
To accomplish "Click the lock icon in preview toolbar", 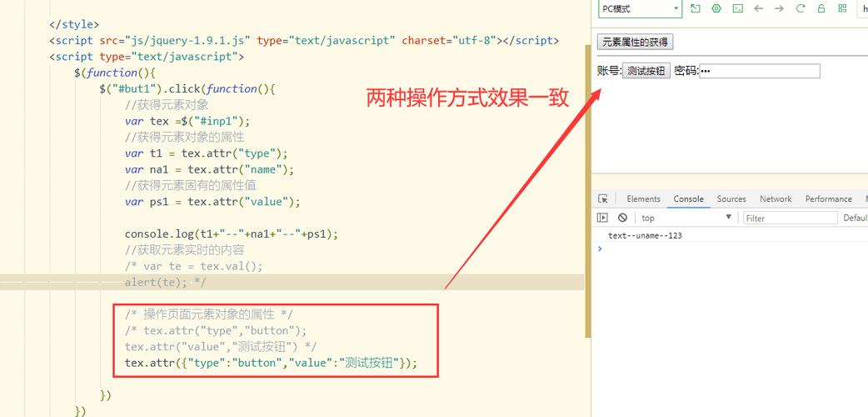I will click(821, 8).
